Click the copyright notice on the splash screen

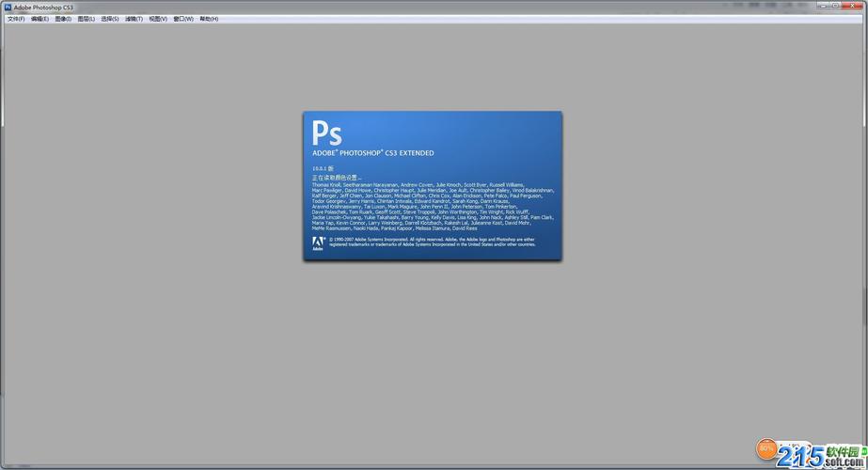tap(433, 242)
